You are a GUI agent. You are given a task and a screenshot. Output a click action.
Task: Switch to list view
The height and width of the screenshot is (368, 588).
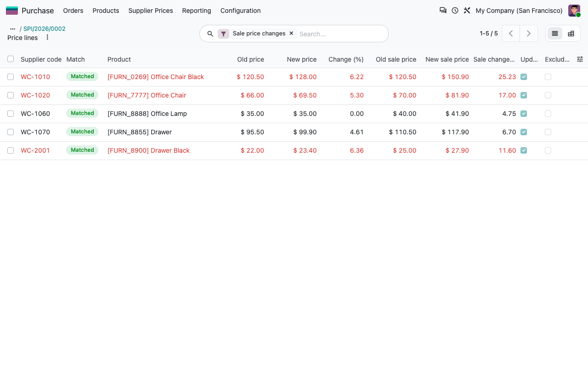[x=555, y=34]
